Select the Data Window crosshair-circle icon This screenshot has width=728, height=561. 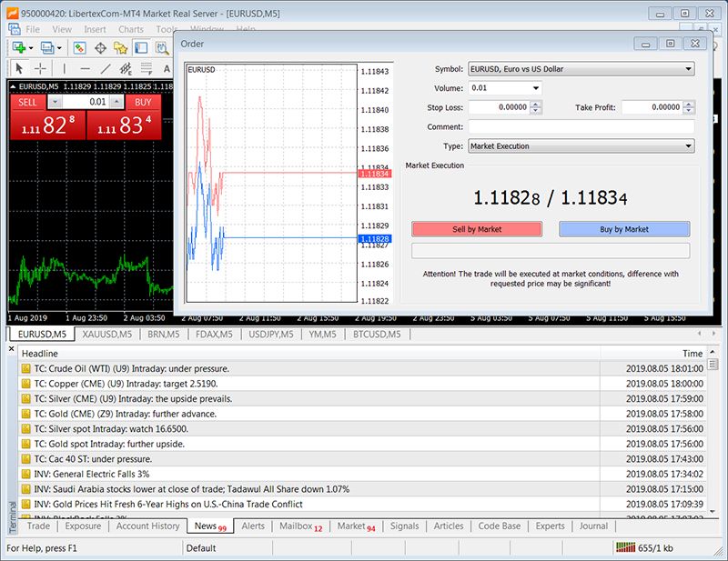(x=100, y=48)
